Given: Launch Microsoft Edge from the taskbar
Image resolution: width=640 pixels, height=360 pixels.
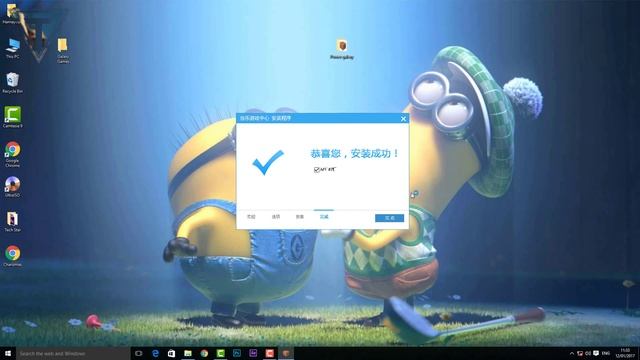Looking at the screenshot, I should coord(155,353).
